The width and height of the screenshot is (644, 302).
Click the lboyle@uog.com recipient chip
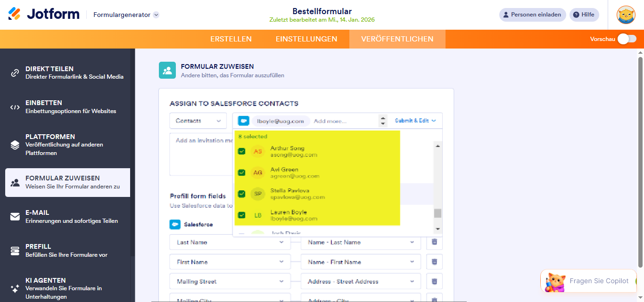point(281,121)
